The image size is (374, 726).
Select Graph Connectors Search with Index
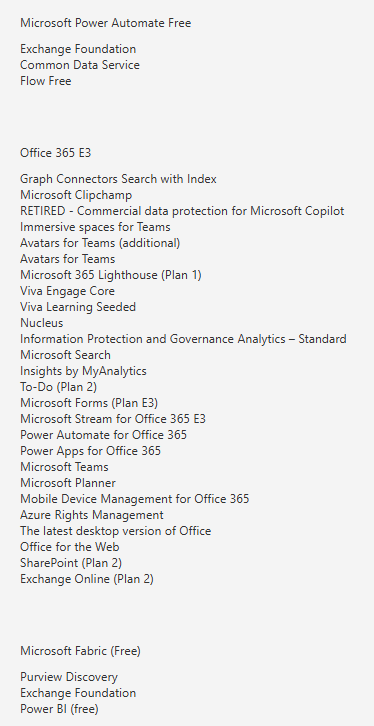[x=118, y=179]
